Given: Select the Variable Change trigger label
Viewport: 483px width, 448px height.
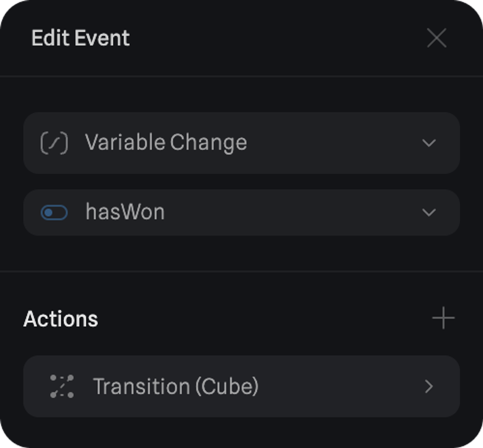Looking at the screenshot, I should (x=166, y=143).
